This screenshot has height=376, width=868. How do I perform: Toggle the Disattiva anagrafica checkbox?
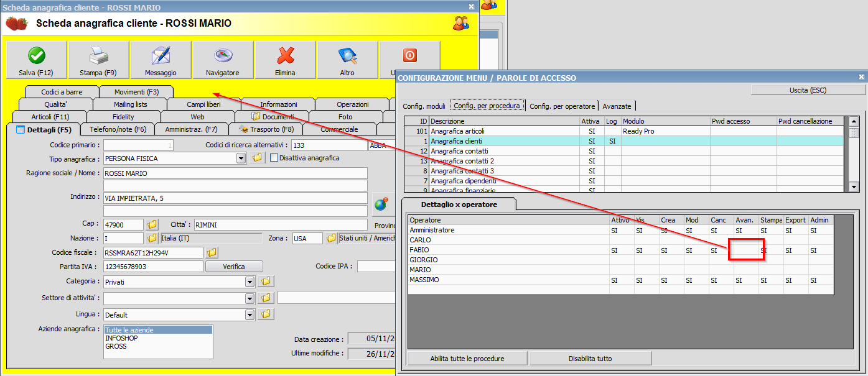[274, 158]
